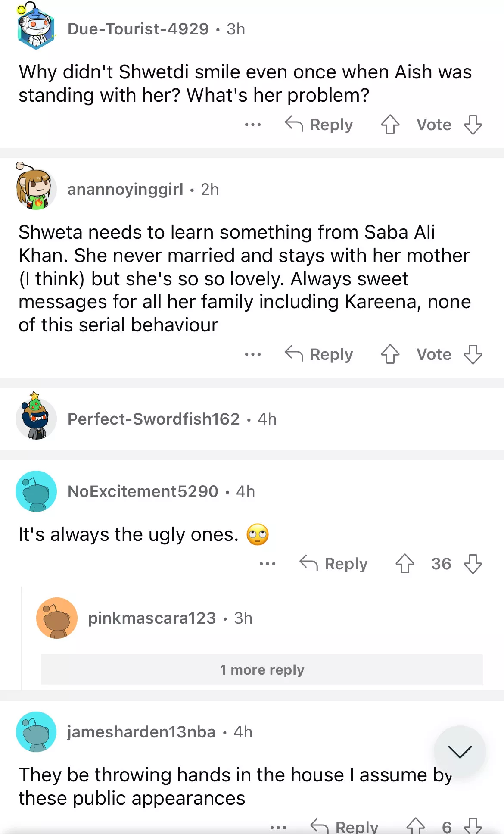Tap the jump-to-next-comment chevron button

coord(460,752)
